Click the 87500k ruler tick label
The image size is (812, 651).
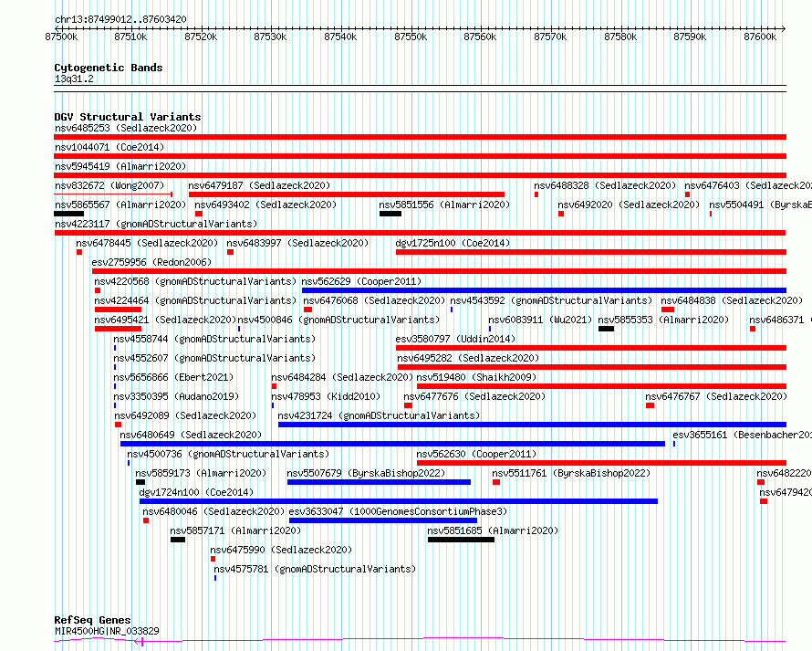point(61,37)
